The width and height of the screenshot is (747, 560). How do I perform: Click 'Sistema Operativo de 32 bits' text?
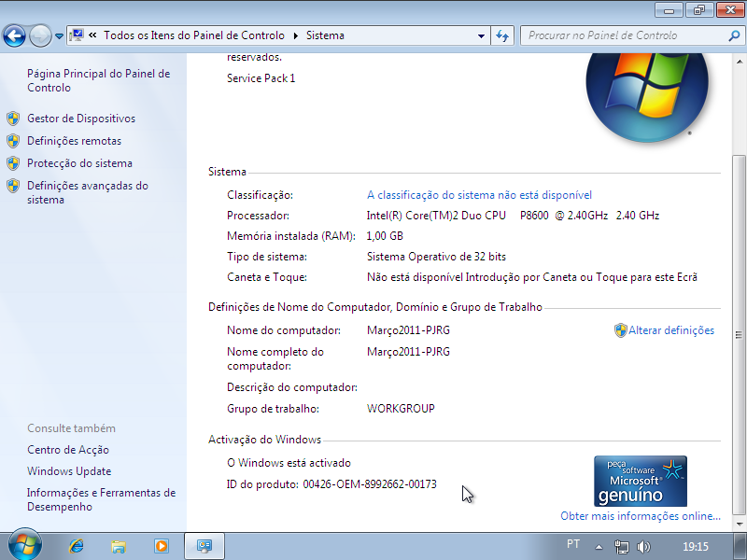pyautogui.click(x=436, y=256)
